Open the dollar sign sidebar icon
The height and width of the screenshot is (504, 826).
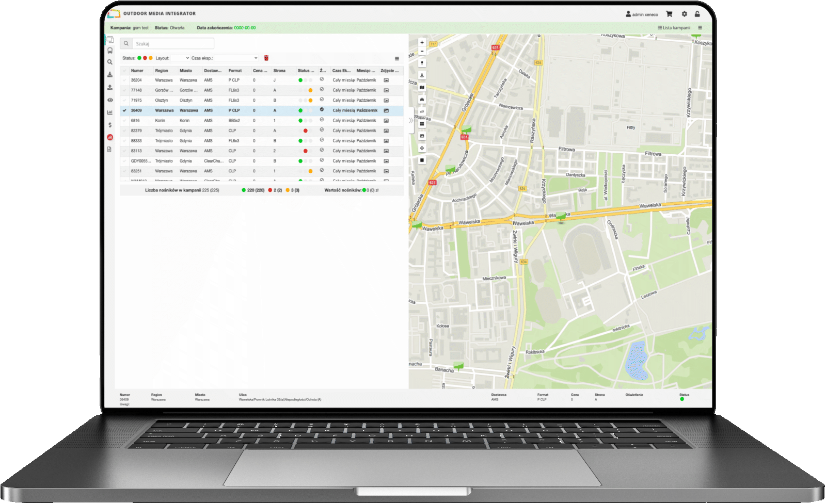pos(110,125)
